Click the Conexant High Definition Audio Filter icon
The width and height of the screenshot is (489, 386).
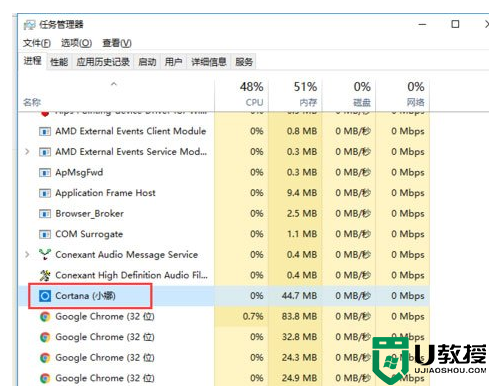[45, 275]
